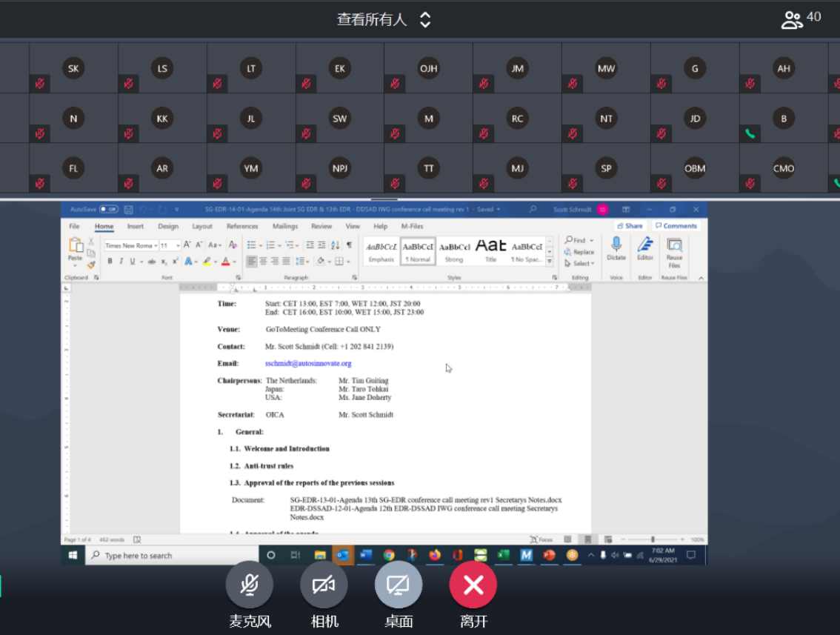Click the Paste clipboard icon

point(76,248)
